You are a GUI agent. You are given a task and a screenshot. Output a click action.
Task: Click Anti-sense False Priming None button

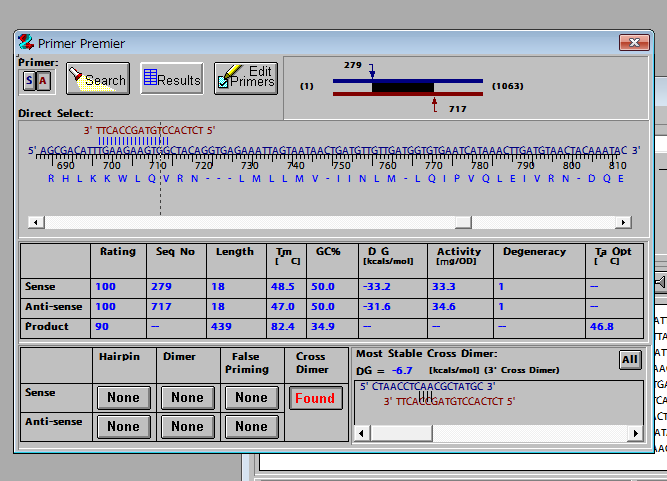(250, 426)
